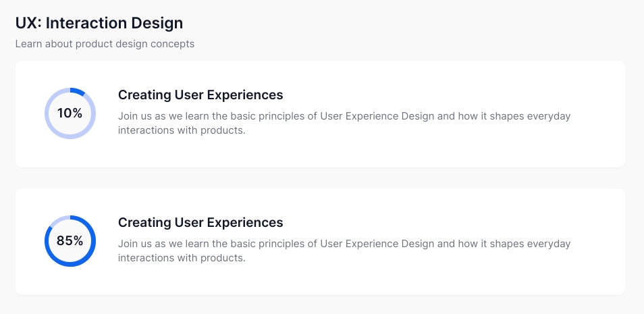644x314 pixels.
Task: Click the dark blue arc of the 10% ring
Action: pos(78,90)
